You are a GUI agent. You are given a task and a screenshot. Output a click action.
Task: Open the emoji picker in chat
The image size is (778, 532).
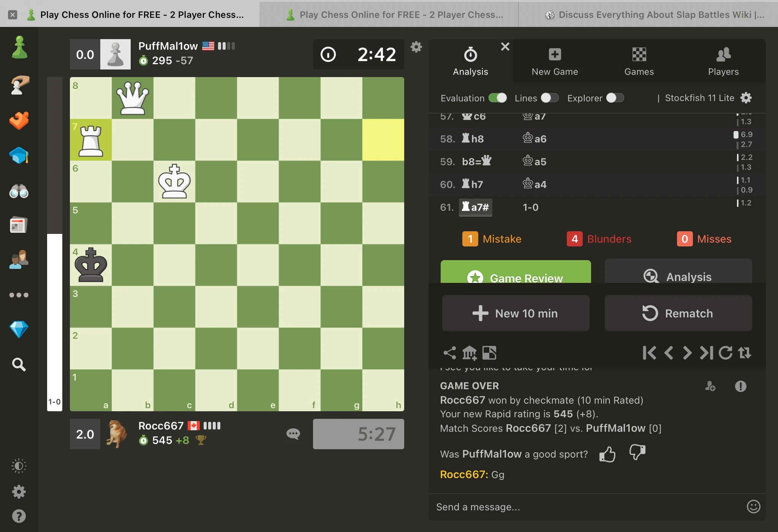point(753,507)
